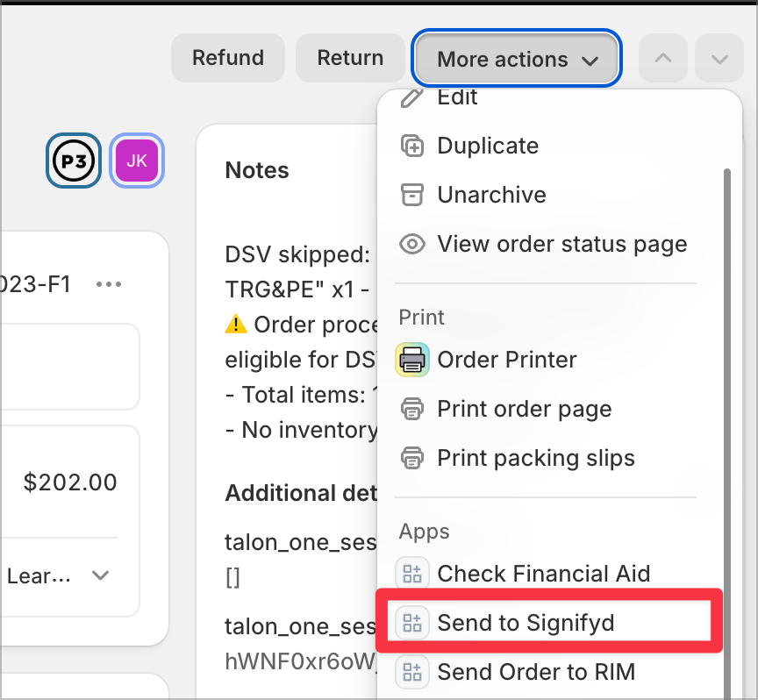The image size is (758, 700).
Task: Click the Duplicate copy icon
Action: 412,146
